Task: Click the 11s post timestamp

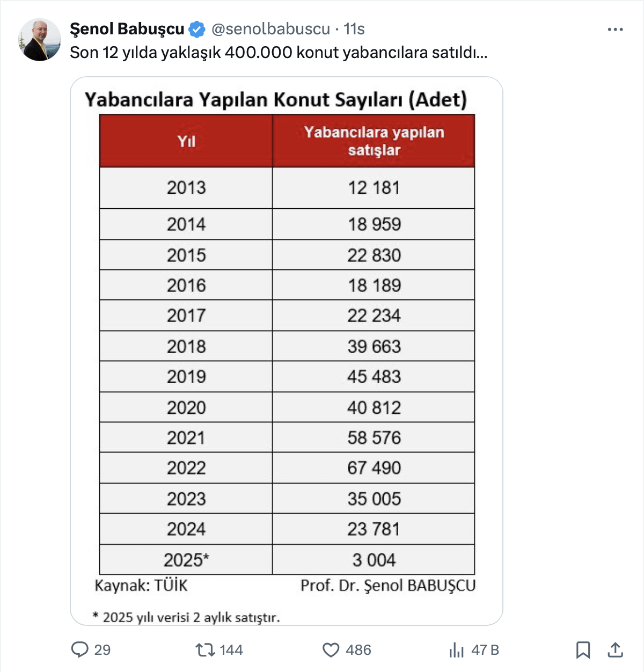Action: pyautogui.click(x=354, y=29)
